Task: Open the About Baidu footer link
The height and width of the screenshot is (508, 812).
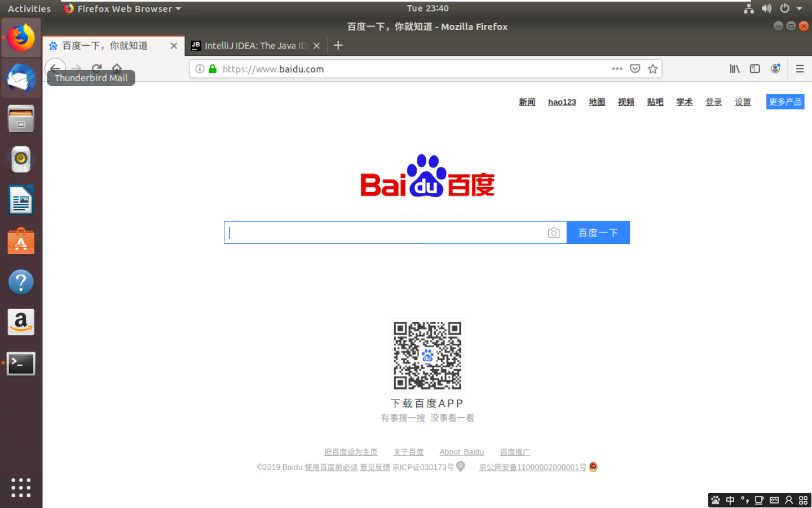Action: [x=462, y=452]
